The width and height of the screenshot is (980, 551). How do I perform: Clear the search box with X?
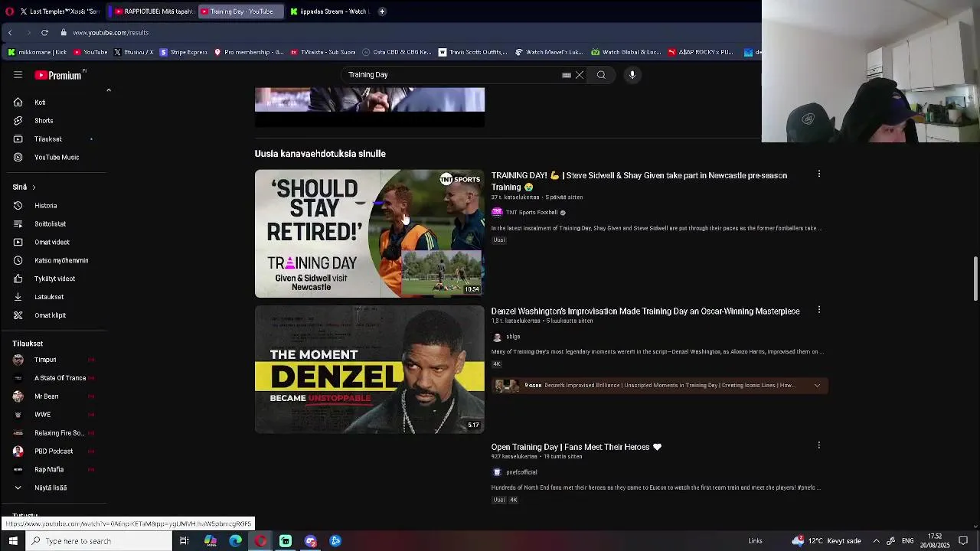(x=580, y=75)
